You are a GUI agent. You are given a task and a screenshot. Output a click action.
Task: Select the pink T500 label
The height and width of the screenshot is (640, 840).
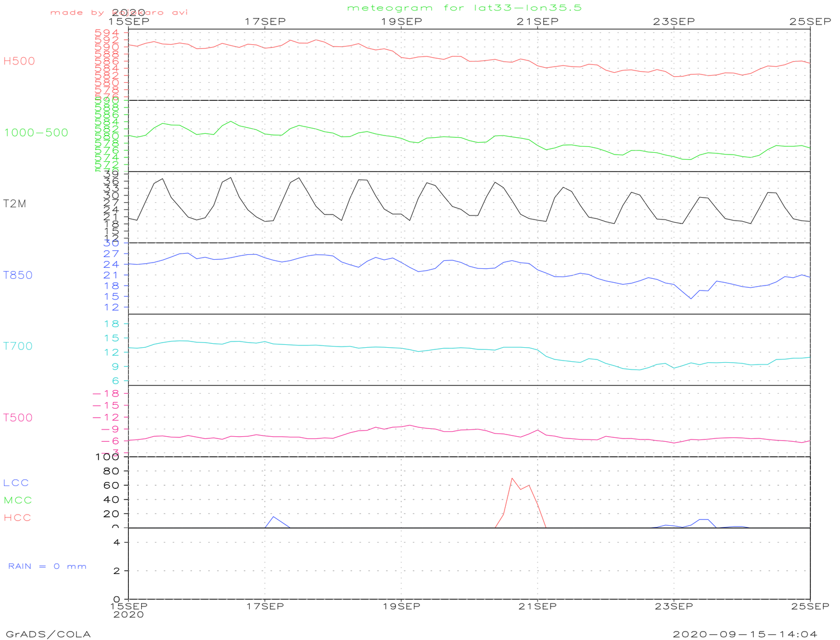pyautogui.click(x=18, y=418)
